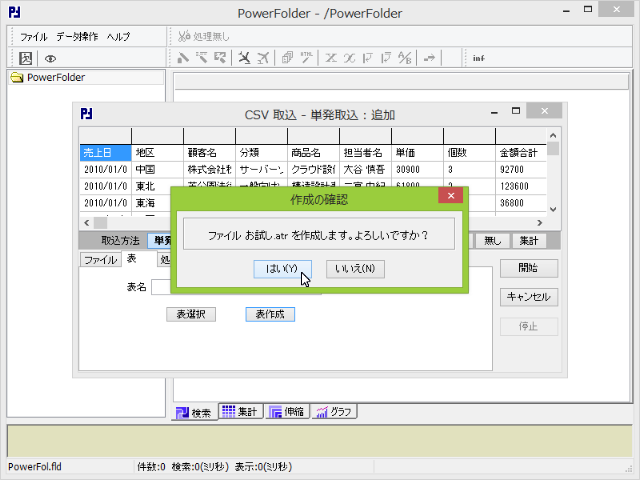Click the いいえ(N) button in the confirmation dialog

[355, 269]
